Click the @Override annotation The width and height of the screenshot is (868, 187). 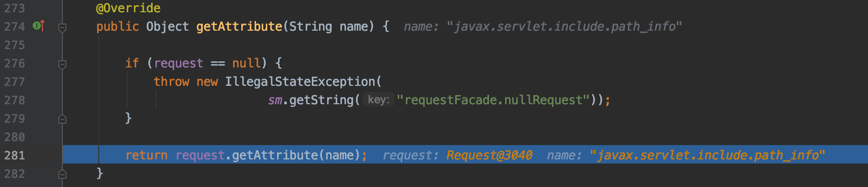128,8
